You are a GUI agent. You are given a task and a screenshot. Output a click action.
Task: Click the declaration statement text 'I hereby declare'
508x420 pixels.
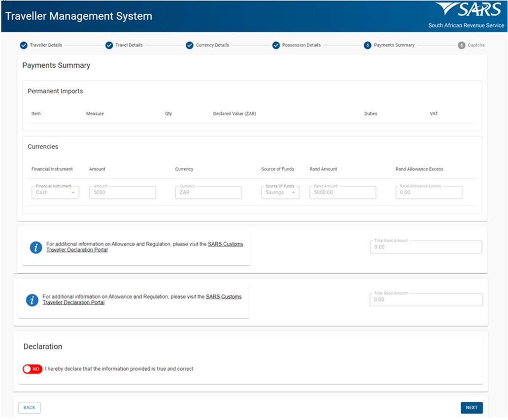coord(119,369)
